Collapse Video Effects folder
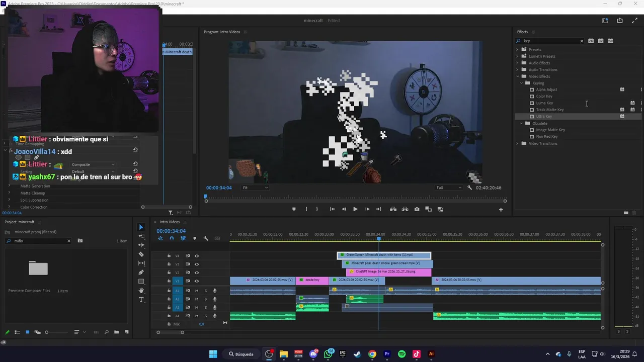The width and height of the screenshot is (644, 362). pos(517,76)
